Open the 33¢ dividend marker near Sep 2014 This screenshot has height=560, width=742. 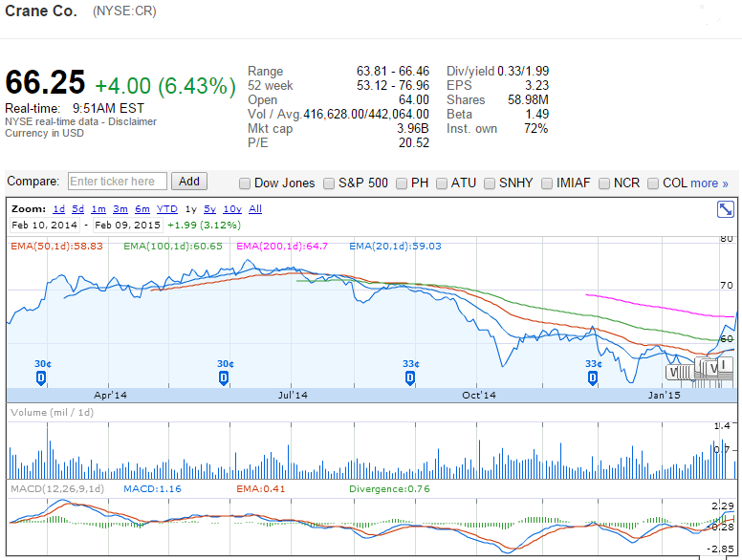(410, 377)
